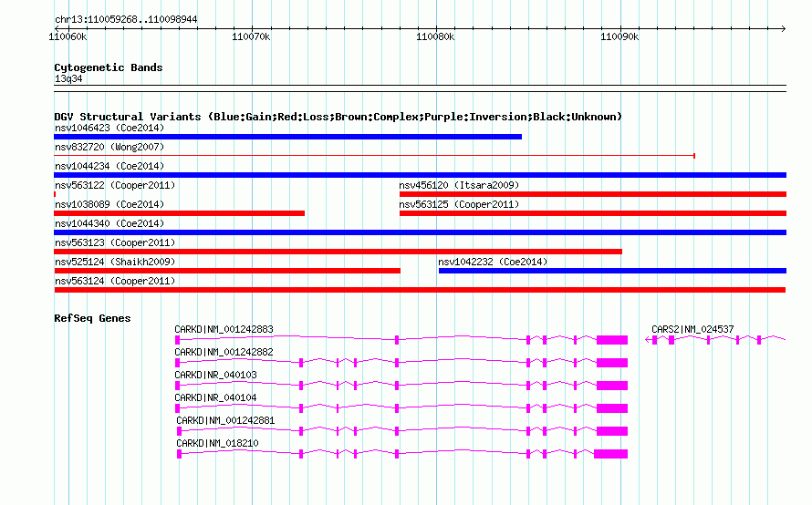Select the red bar under nsv563124
The height and width of the screenshot is (505, 812).
420,290
